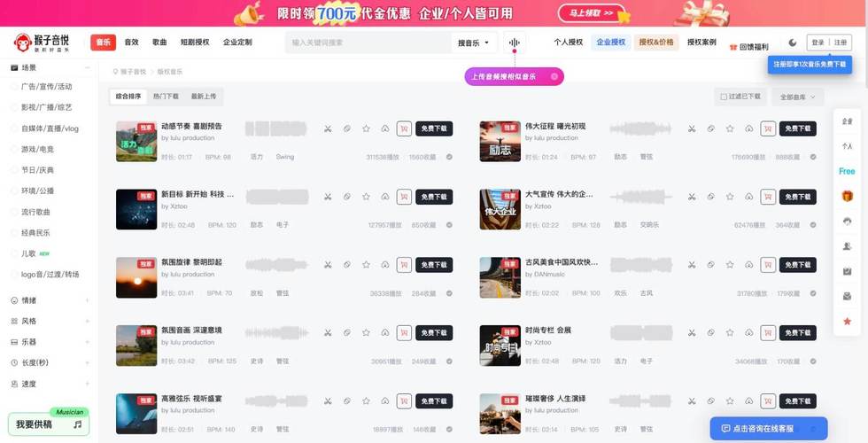Screen dimensions: 868x443
Task: Click audio waveform upload search icon
Action: [x=515, y=43]
